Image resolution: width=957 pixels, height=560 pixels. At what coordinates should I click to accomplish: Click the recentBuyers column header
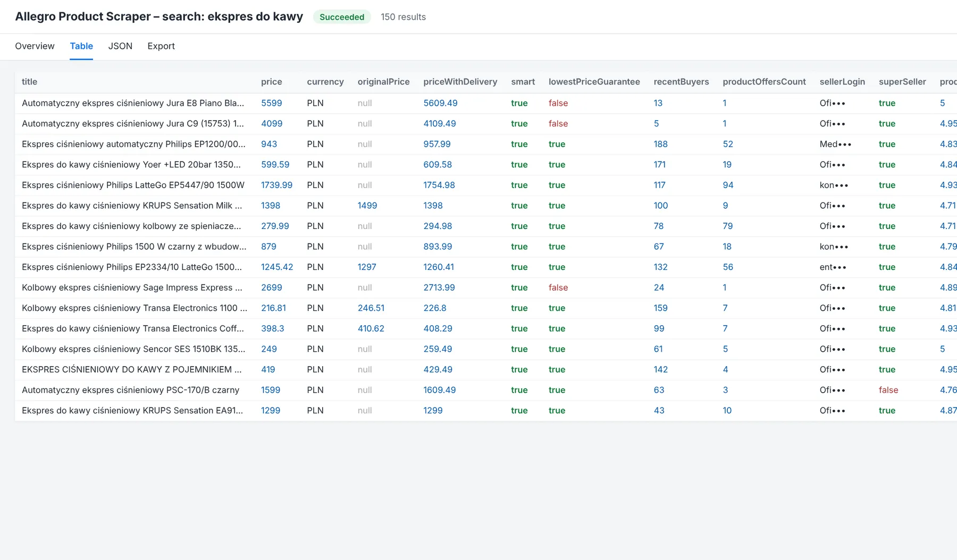681,82
